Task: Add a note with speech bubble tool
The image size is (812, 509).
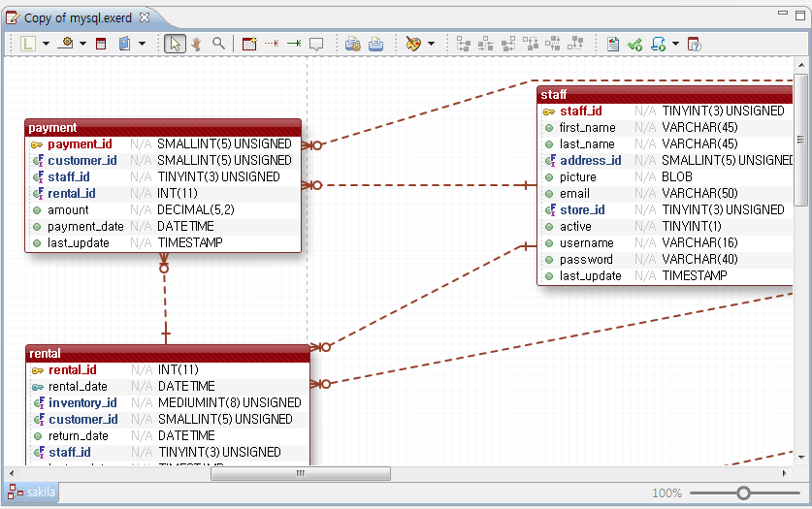Action: coord(315,44)
